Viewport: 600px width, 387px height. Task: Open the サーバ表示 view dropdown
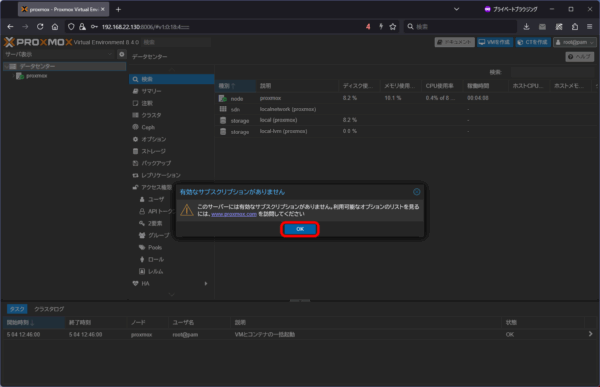coord(59,54)
